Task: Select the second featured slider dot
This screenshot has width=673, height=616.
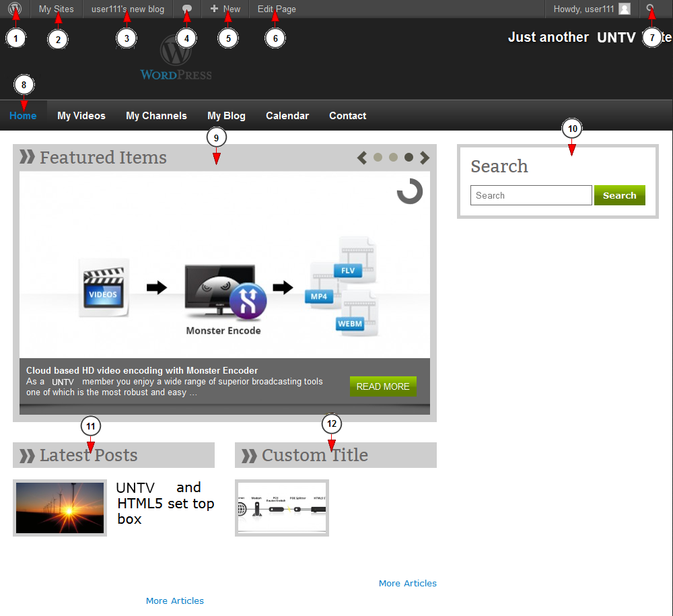Action: click(393, 158)
